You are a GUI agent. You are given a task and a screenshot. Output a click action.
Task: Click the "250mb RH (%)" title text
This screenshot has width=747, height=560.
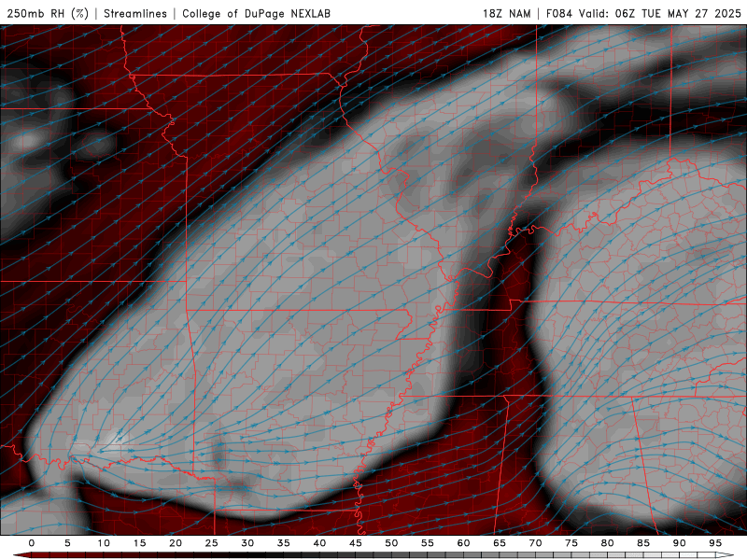[48, 13]
